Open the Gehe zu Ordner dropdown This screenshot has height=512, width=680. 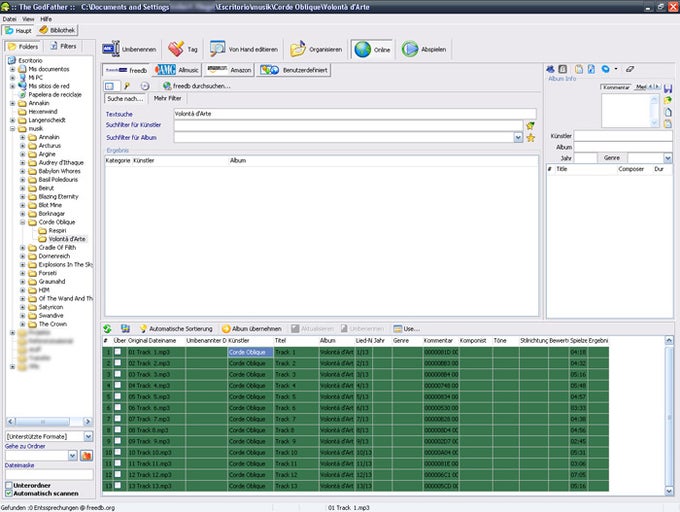tap(72, 456)
